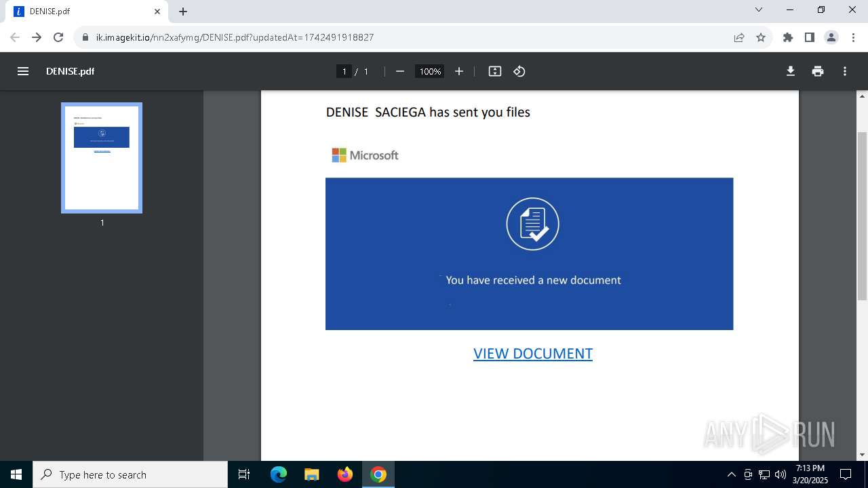The height and width of the screenshot is (488, 868).
Task: Open the volume control in the tray
Action: 781,474
